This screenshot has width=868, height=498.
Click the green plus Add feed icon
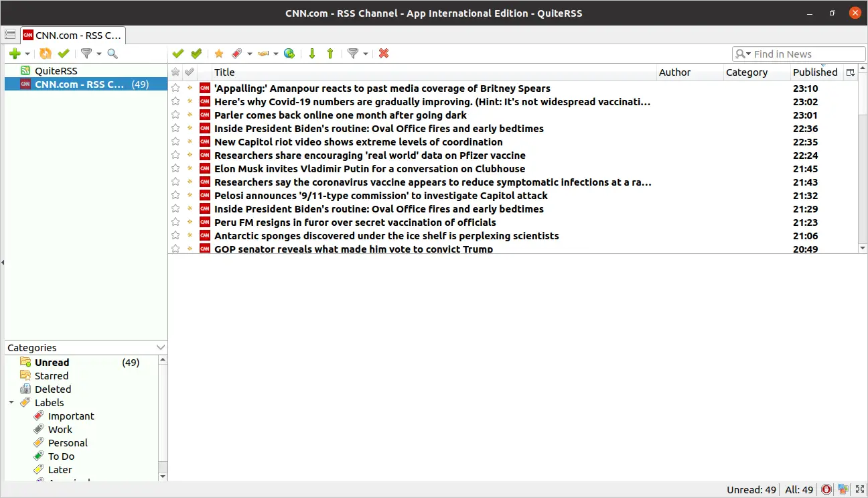tap(15, 54)
